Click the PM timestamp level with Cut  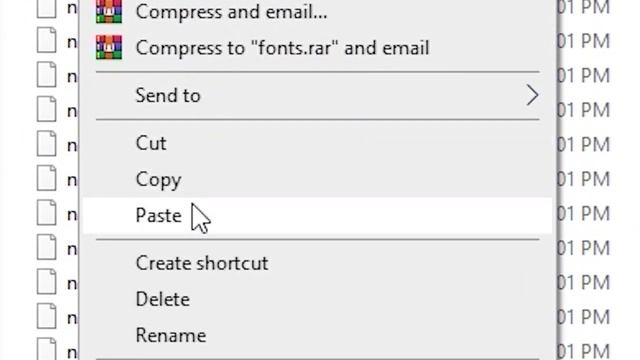click(x=584, y=144)
